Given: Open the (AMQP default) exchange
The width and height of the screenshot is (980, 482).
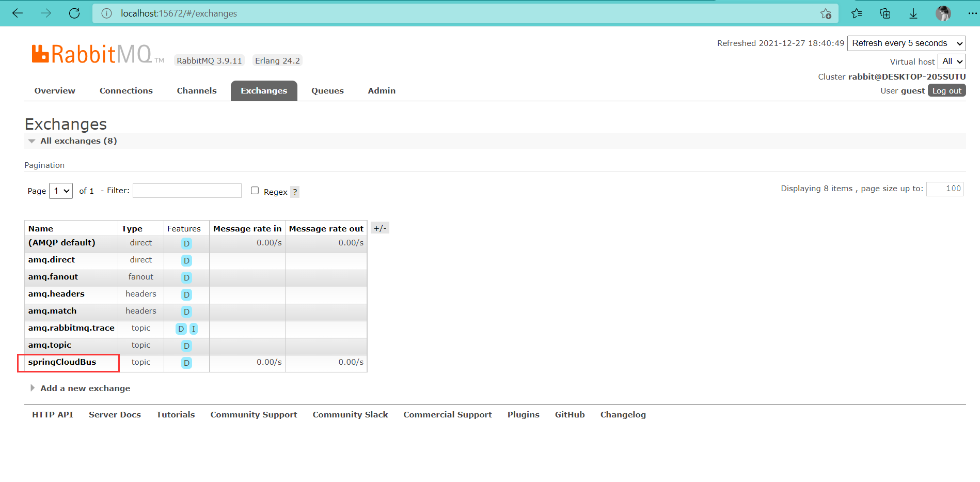Looking at the screenshot, I should [62, 243].
